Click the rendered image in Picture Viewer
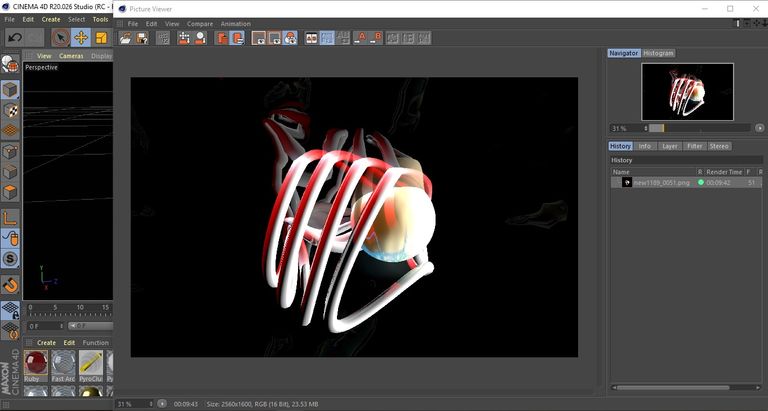This screenshot has width=768, height=411. pos(354,217)
